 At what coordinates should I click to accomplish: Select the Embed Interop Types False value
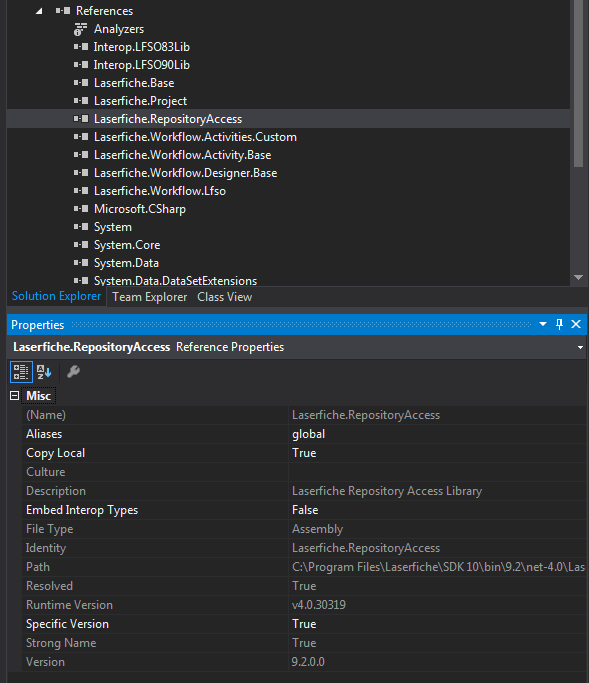(x=437, y=510)
